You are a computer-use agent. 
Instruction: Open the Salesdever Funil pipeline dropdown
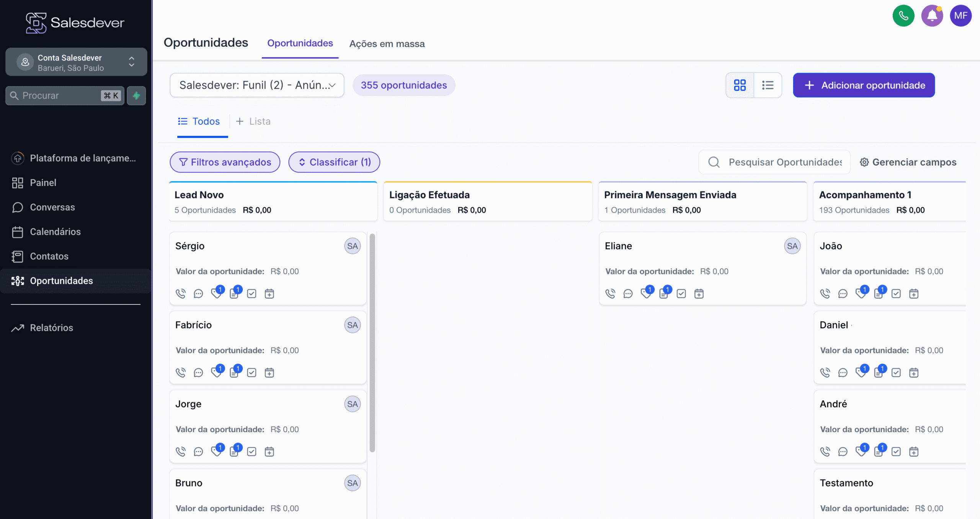point(257,85)
